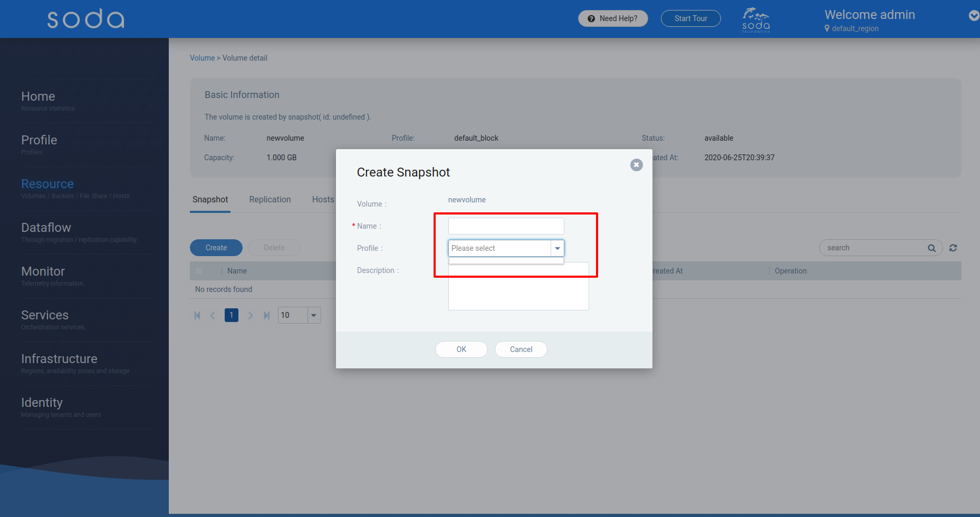Image resolution: width=980 pixels, height=517 pixels.
Task: Click the next page arrow
Action: point(250,315)
